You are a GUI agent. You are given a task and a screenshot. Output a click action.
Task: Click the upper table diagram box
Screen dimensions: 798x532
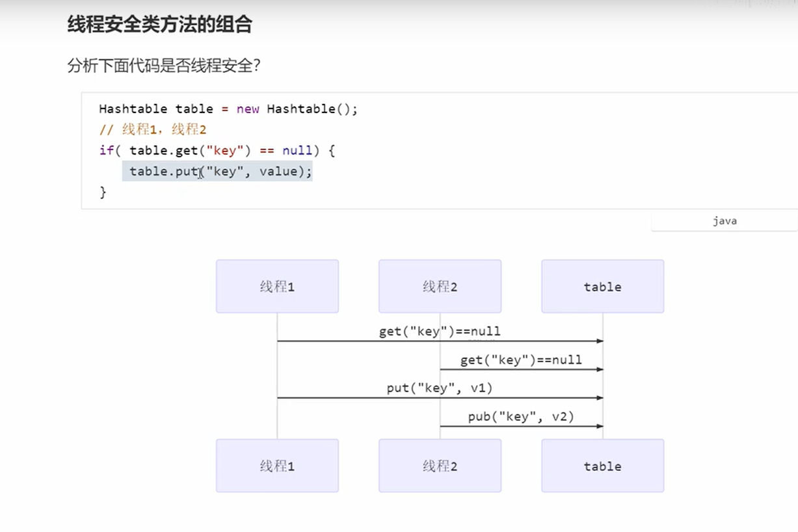(x=602, y=286)
